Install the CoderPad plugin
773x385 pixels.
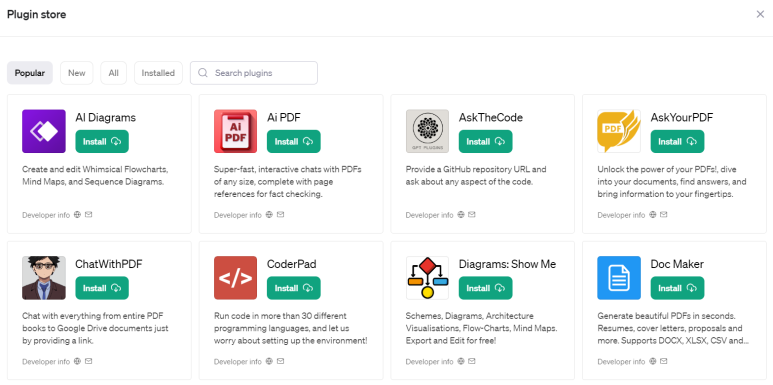click(294, 288)
